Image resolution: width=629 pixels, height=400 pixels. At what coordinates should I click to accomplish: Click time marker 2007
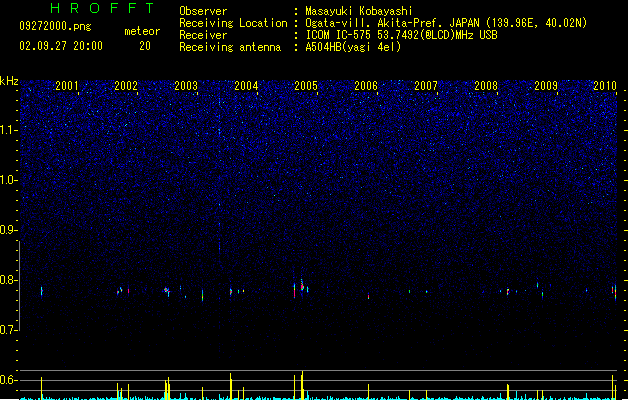click(426, 86)
